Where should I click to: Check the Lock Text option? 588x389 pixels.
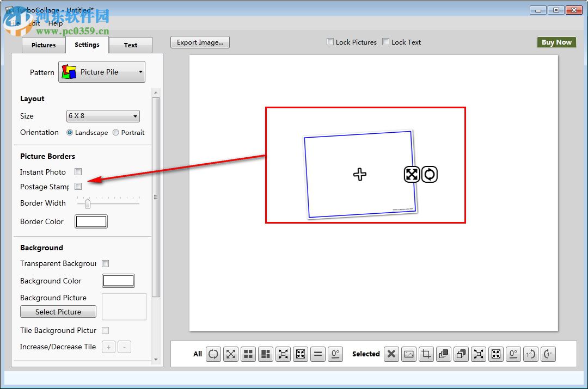tap(385, 41)
